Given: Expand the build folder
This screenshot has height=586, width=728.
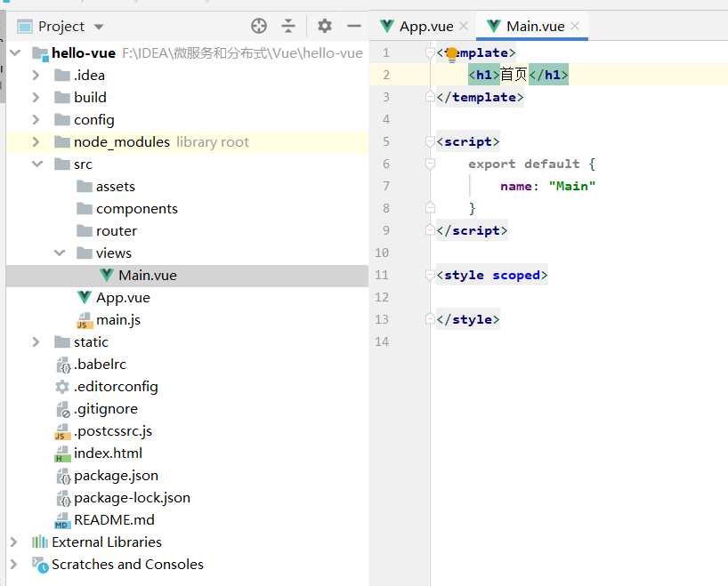Looking at the screenshot, I should (36, 98).
